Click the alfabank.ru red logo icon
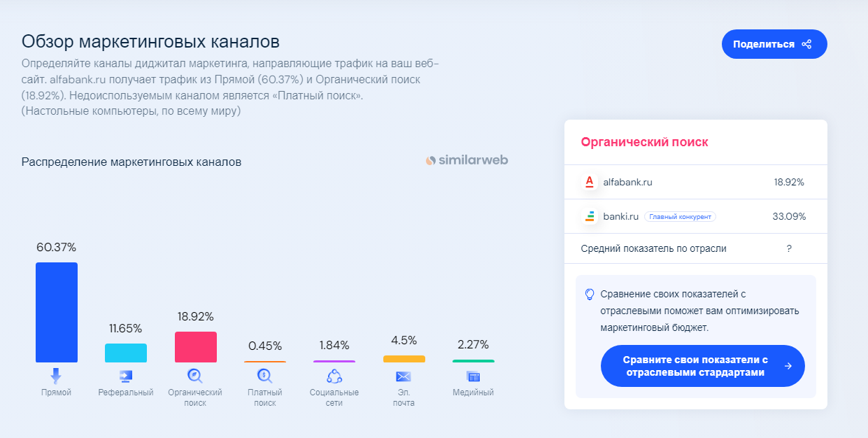Screen dimensions: 868x438 coord(589,182)
